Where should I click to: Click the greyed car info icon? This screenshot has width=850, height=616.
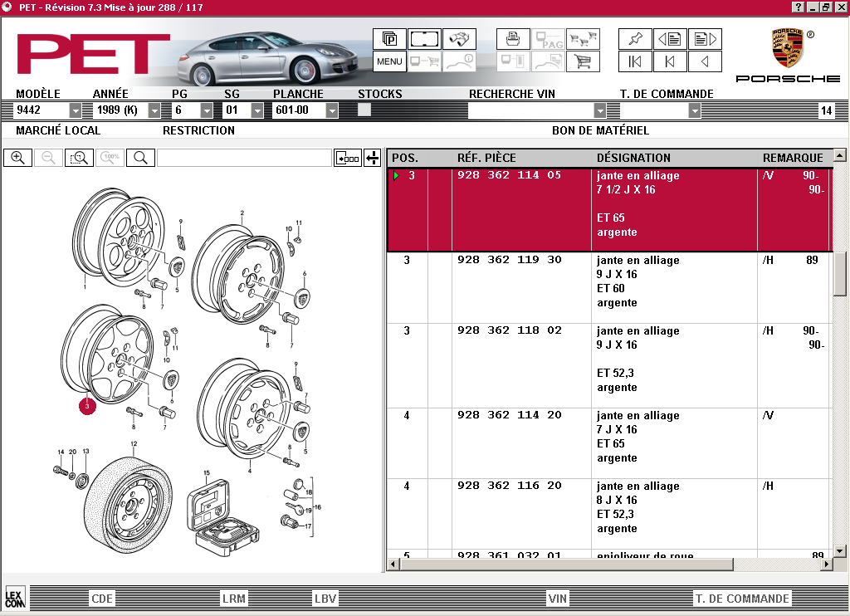tap(459, 61)
